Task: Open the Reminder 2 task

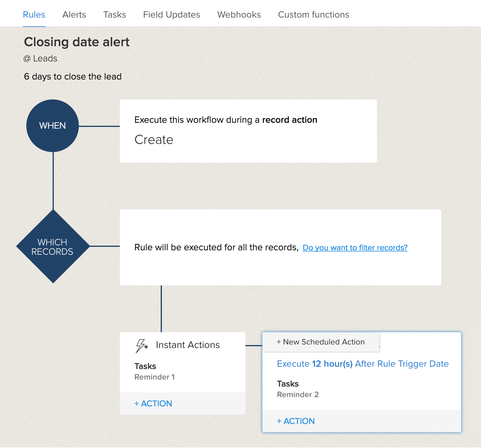Action: click(298, 394)
